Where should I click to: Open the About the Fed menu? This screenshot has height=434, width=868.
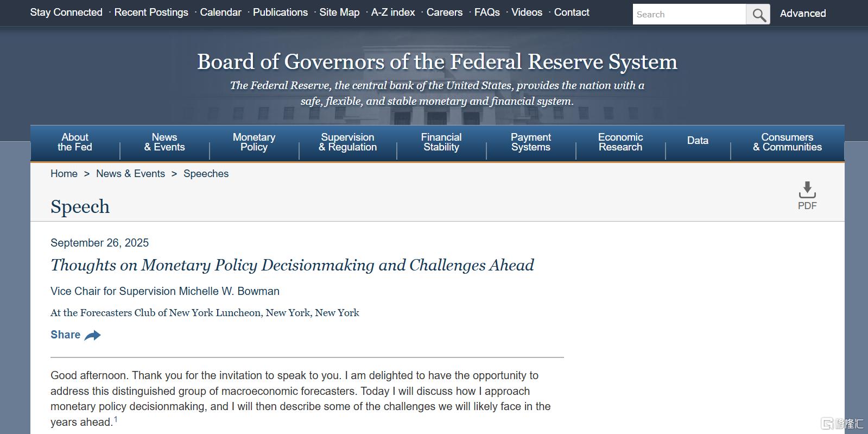pyautogui.click(x=75, y=142)
